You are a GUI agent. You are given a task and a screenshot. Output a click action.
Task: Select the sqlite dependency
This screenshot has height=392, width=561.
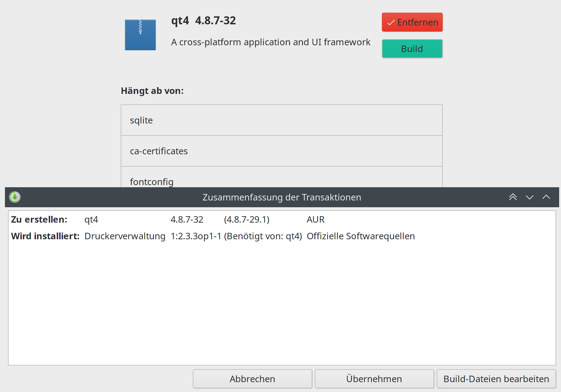click(281, 120)
